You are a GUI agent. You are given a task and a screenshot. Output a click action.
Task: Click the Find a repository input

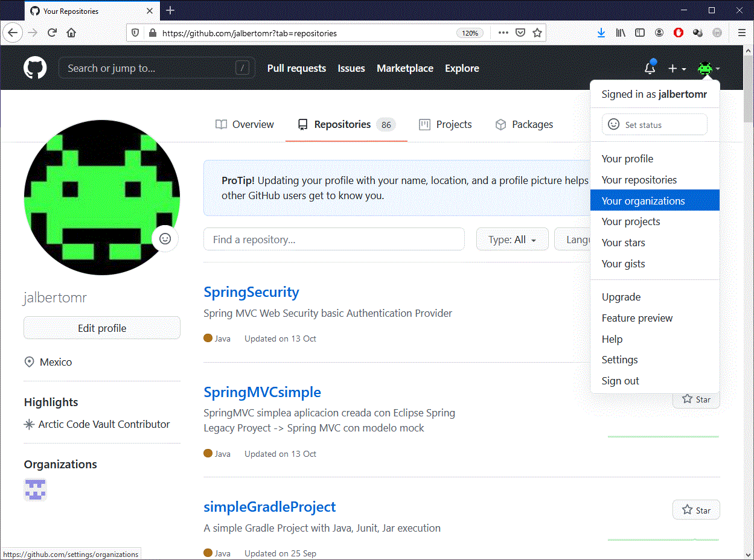click(x=334, y=240)
